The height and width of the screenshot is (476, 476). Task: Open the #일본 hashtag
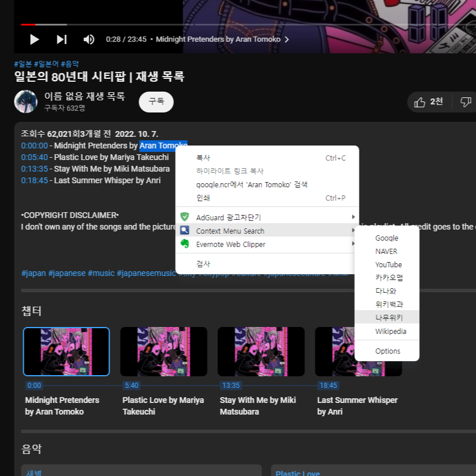(23, 64)
